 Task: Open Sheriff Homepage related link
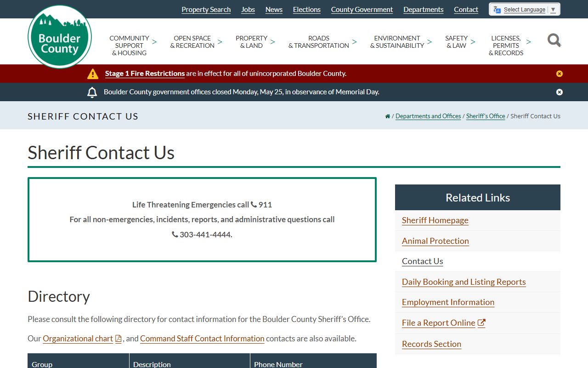click(x=435, y=220)
